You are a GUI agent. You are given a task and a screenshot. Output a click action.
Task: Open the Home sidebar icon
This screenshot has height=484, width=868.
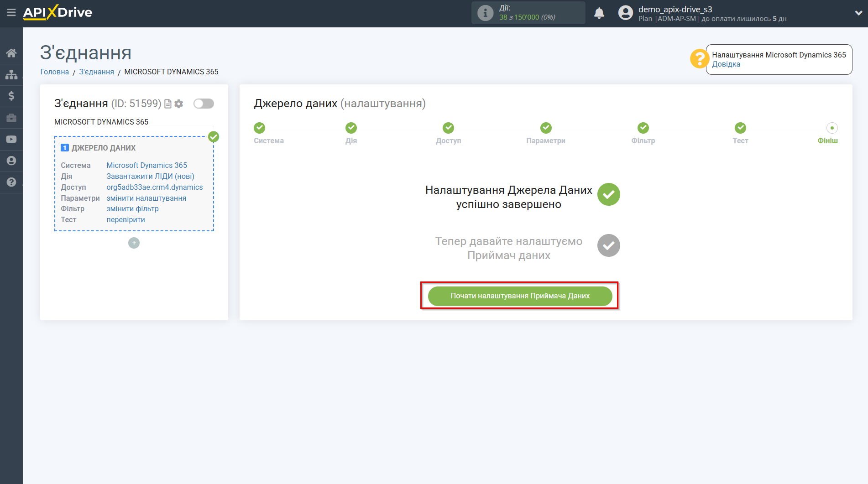(11, 53)
